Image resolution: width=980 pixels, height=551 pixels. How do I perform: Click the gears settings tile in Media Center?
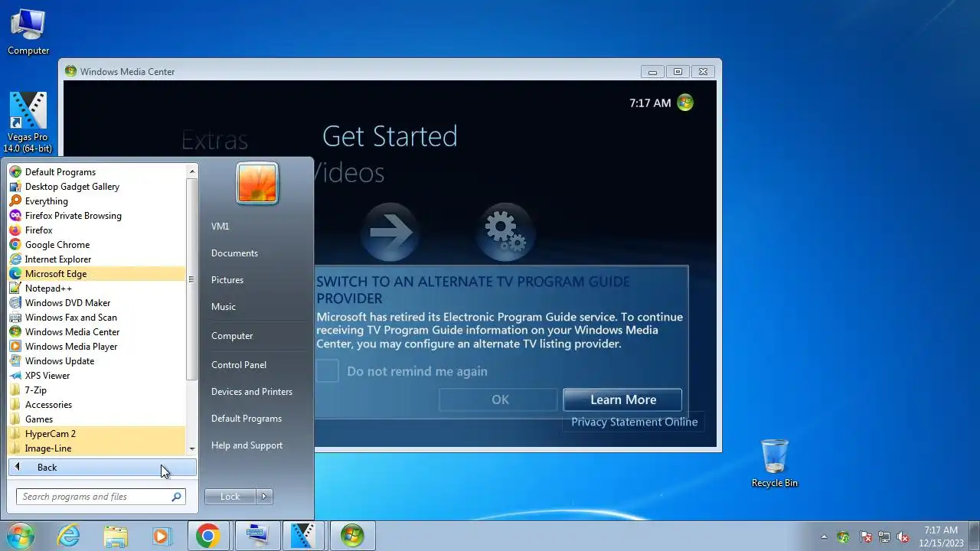click(505, 232)
